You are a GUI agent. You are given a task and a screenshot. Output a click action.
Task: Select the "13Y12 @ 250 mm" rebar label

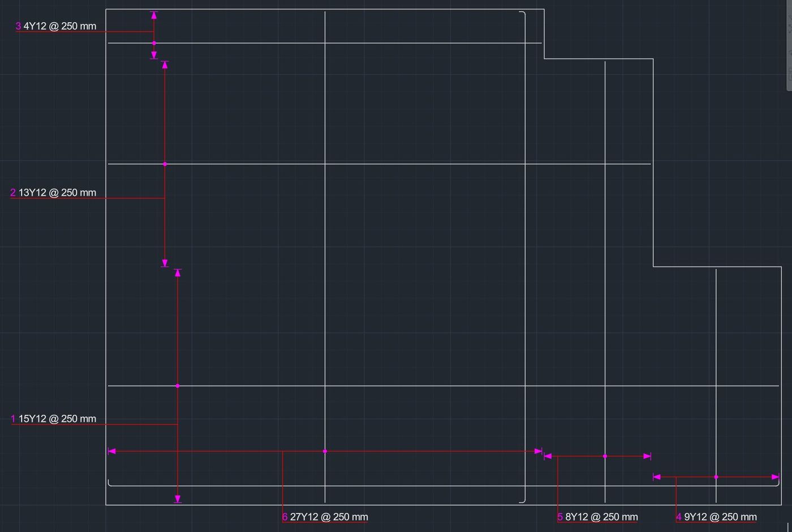pyautogui.click(x=57, y=193)
